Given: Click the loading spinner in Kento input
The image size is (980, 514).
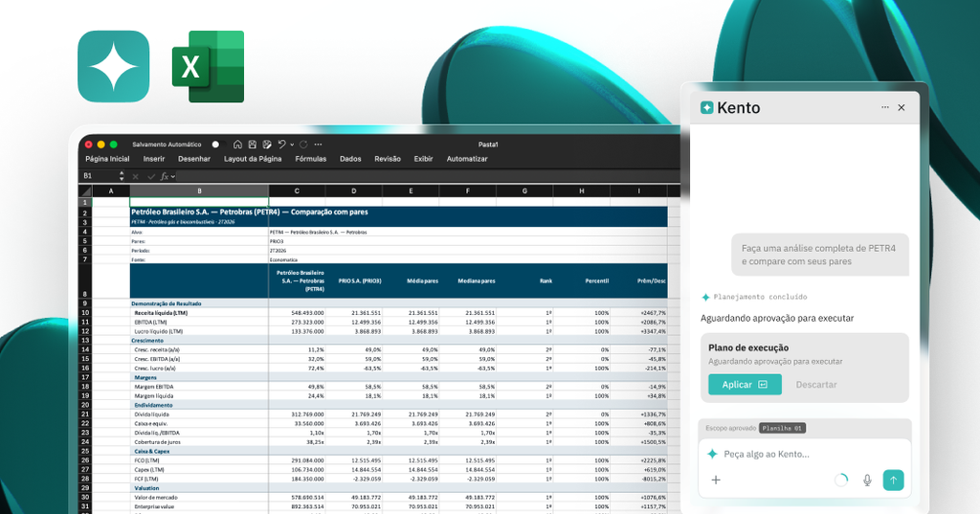Looking at the screenshot, I should tap(841, 480).
